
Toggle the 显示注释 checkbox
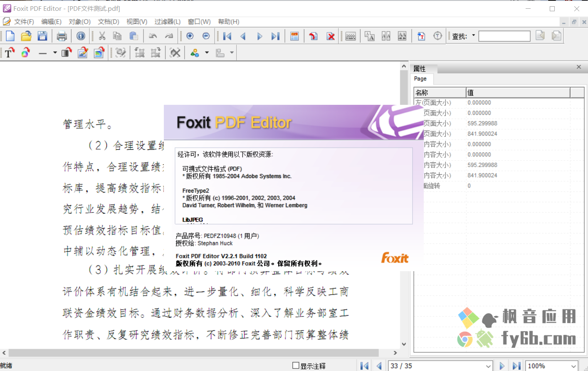(x=296, y=366)
